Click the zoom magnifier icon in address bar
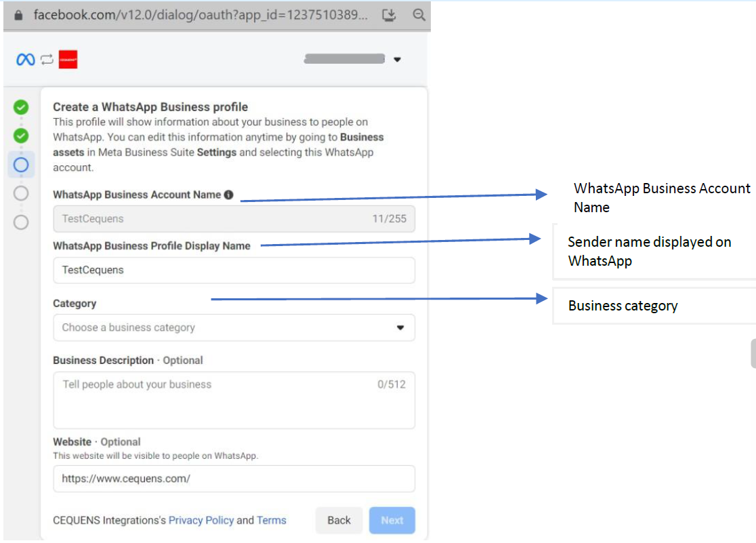Screen dimensions: 756x543 (x=419, y=15)
